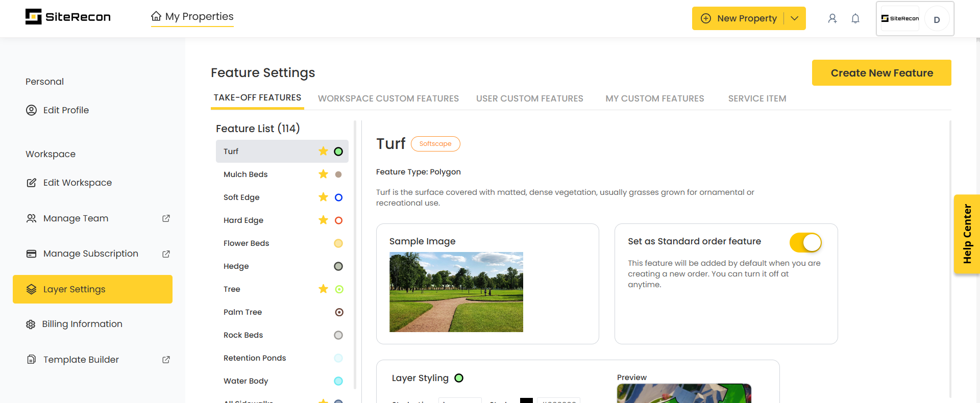Select Mulch Beds in the feature list

click(282, 174)
